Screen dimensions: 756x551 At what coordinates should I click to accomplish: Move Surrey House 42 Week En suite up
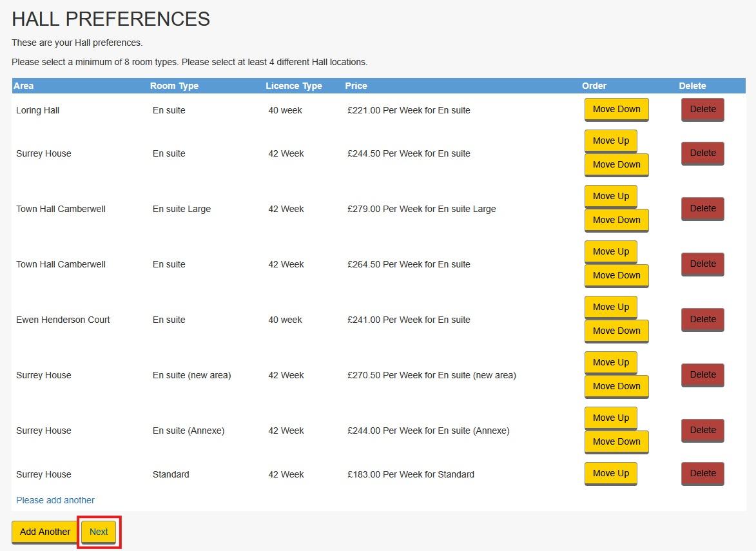[x=610, y=140]
